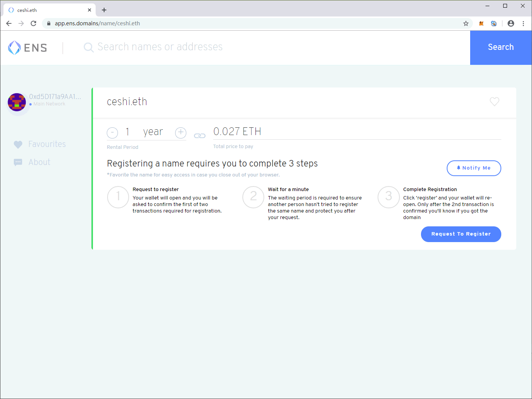Increase rental period with the plus button
The width and height of the screenshot is (532, 399).
[x=181, y=133]
